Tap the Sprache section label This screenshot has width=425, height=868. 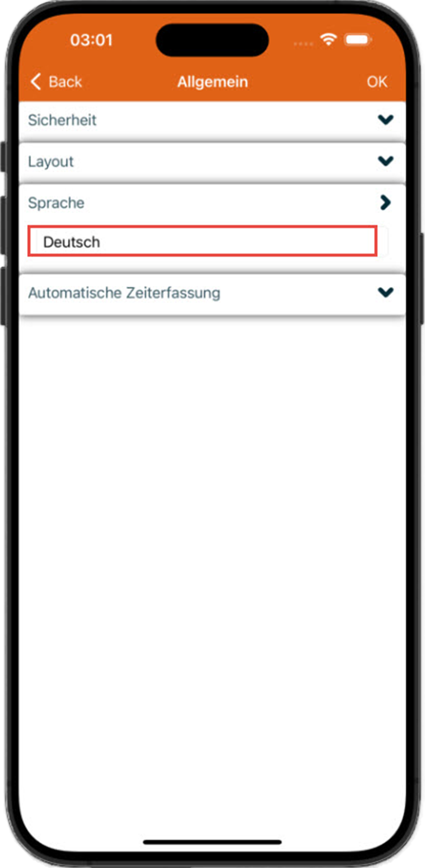[x=56, y=203]
